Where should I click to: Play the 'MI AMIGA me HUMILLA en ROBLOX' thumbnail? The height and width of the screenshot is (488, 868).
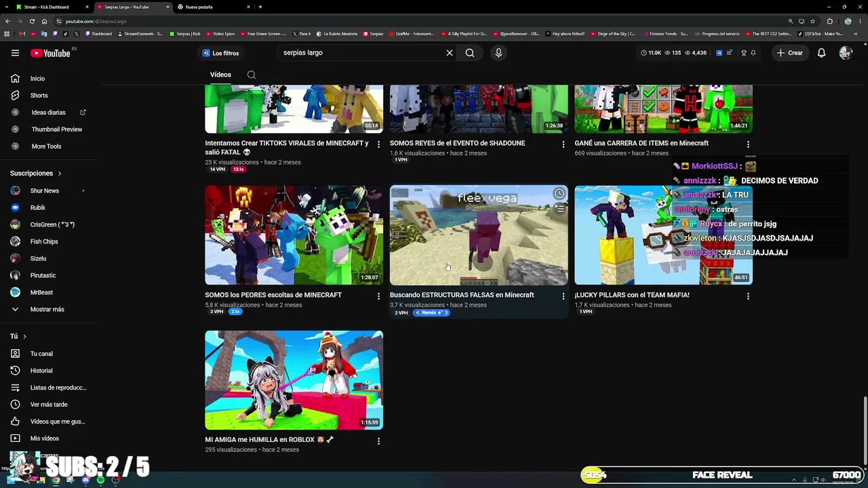(294, 380)
